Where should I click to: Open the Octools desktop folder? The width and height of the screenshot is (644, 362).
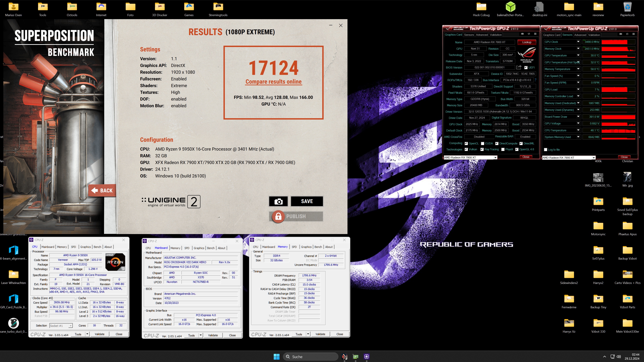tap(72, 10)
